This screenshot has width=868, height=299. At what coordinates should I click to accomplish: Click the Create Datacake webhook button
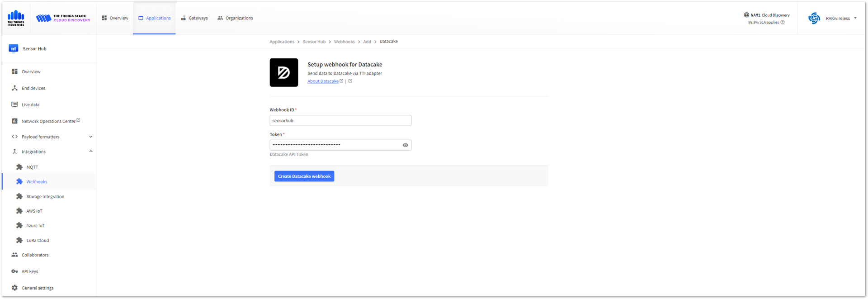(x=304, y=176)
